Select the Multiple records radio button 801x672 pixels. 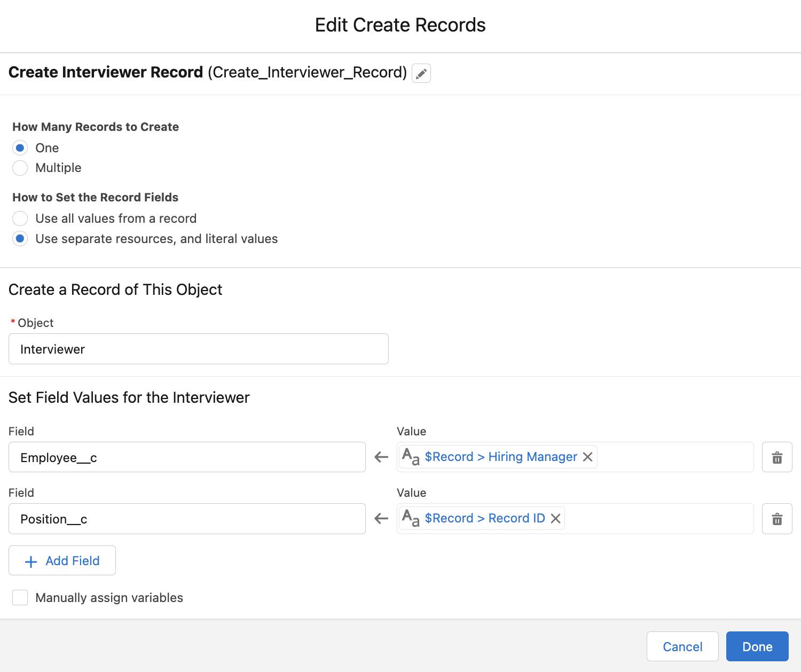pyautogui.click(x=20, y=168)
